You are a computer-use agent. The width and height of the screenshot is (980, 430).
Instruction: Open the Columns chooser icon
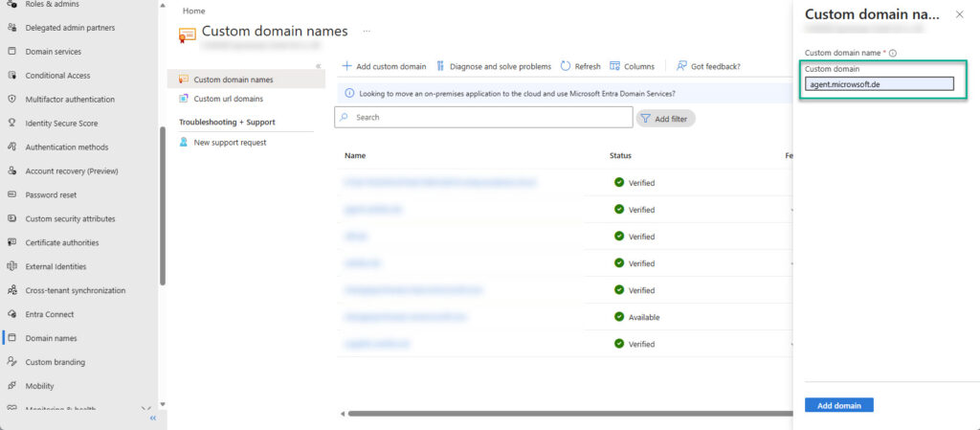click(x=614, y=66)
